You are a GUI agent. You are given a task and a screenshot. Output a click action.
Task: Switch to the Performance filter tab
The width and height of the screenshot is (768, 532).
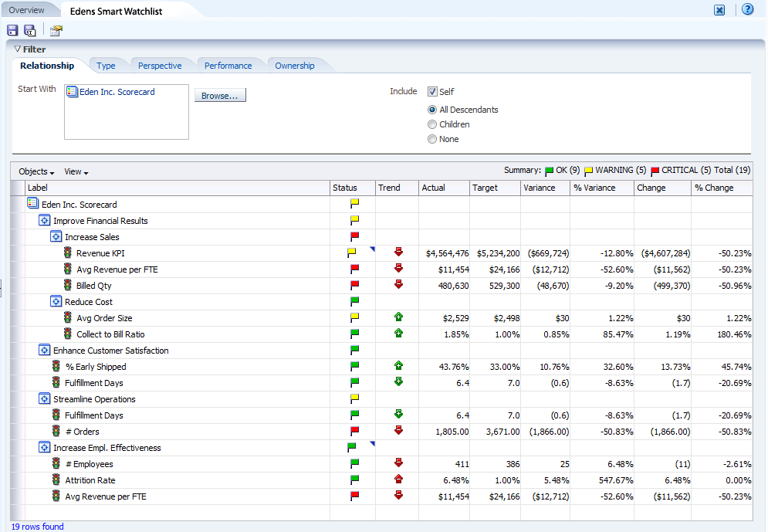(228, 66)
